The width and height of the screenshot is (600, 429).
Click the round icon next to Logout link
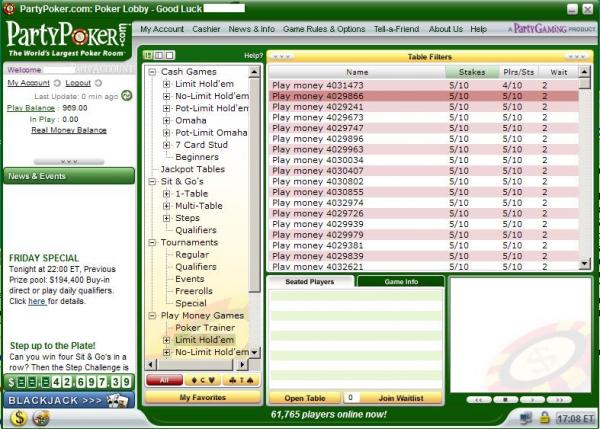coord(98,83)
